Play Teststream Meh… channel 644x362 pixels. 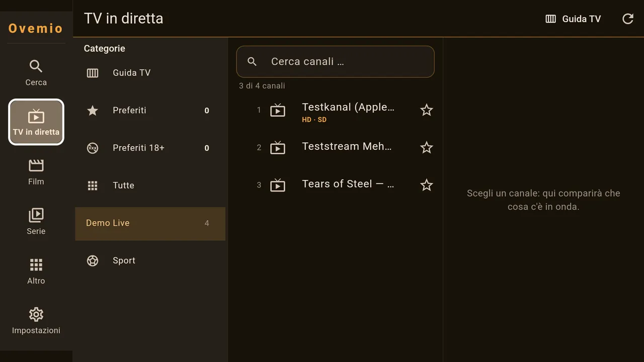pyautogui.click(x=335, y=148)
